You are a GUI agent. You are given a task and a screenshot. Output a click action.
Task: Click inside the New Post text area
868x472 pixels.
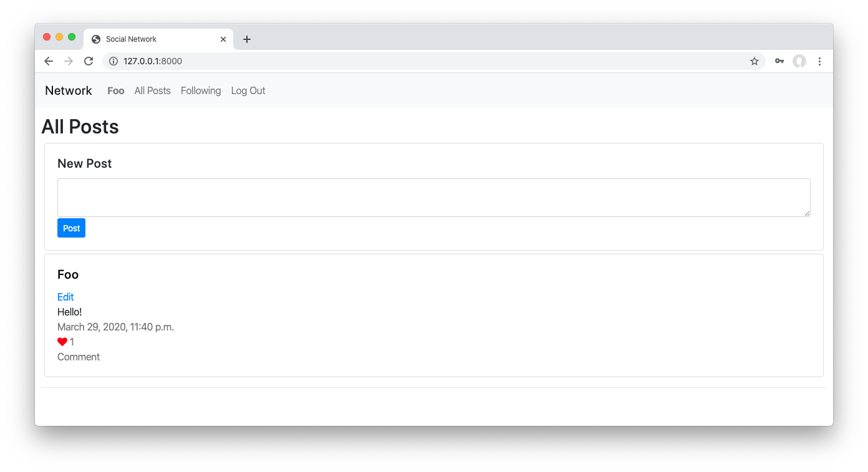[x=433, y=197]
